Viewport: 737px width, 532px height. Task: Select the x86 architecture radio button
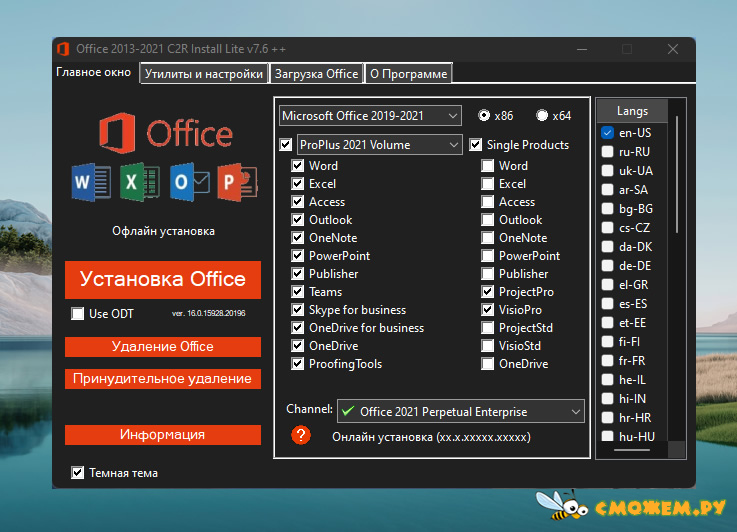tap(484, 115)
